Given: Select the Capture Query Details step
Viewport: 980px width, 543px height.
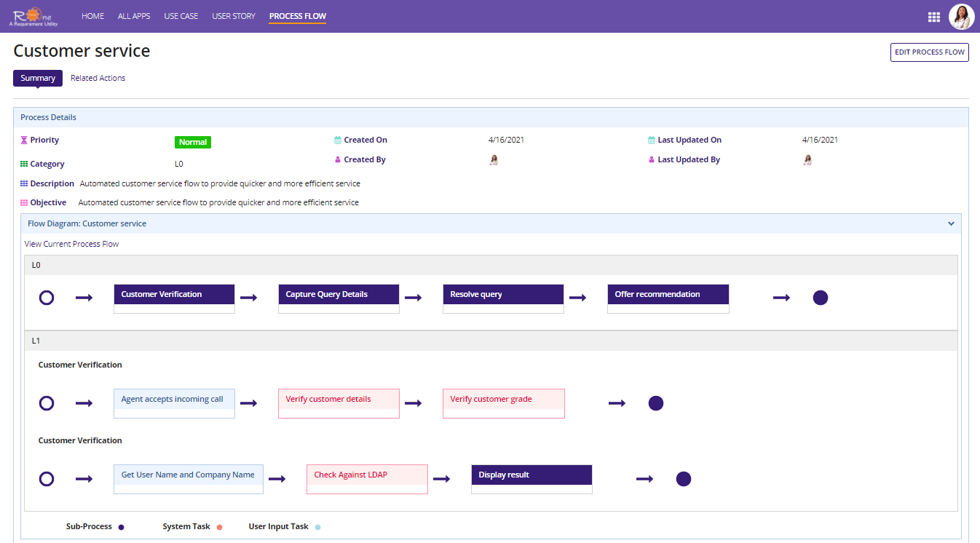Looking at the screenshot, I should coord(339,295).
